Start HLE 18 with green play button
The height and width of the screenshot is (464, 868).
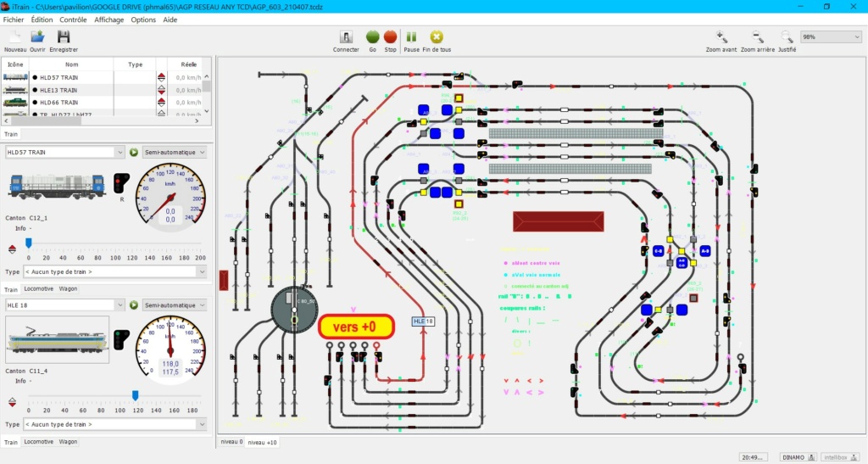coord(133,305)
